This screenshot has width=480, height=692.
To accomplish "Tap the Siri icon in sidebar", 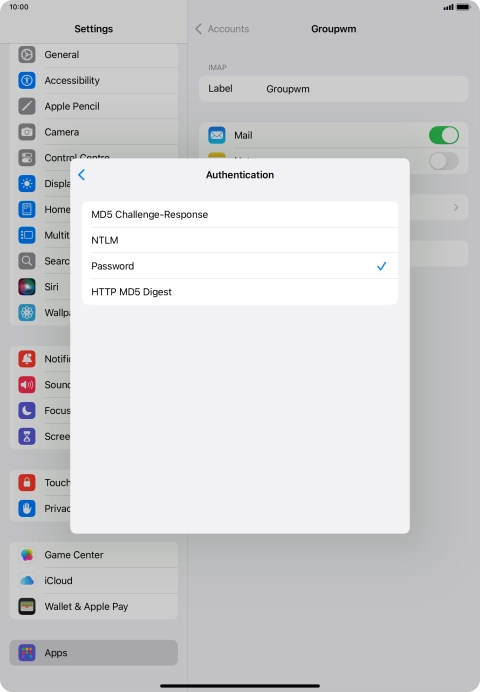I will [x=27, y=287].
